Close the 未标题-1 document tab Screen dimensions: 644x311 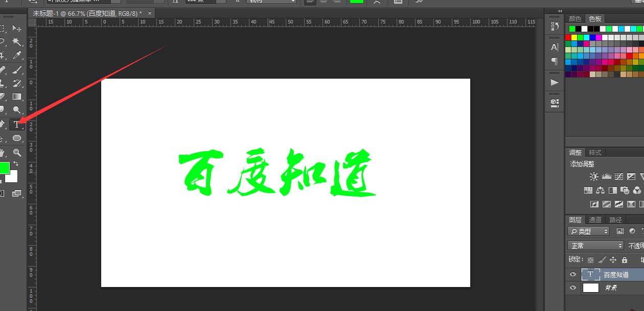[x=149, y=13]
